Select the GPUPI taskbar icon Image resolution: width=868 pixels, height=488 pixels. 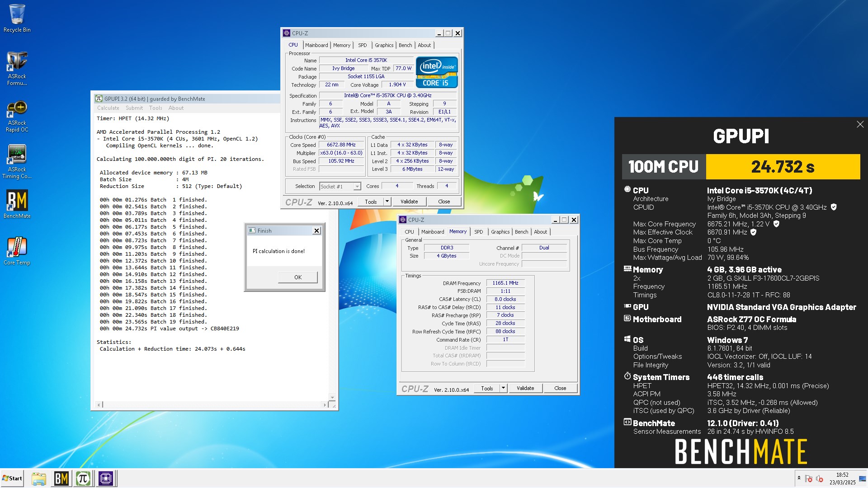83,479
